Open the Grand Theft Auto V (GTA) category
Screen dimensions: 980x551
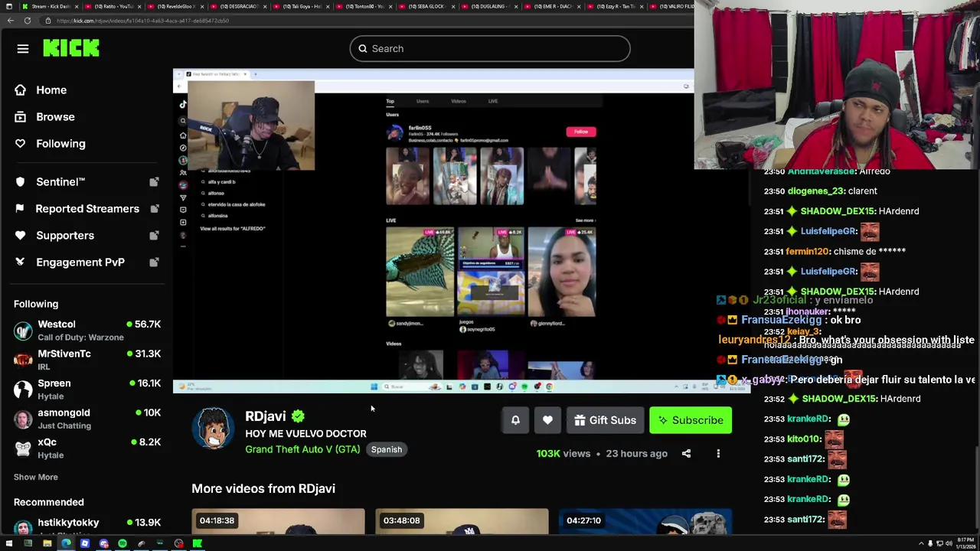pos(302,449)
